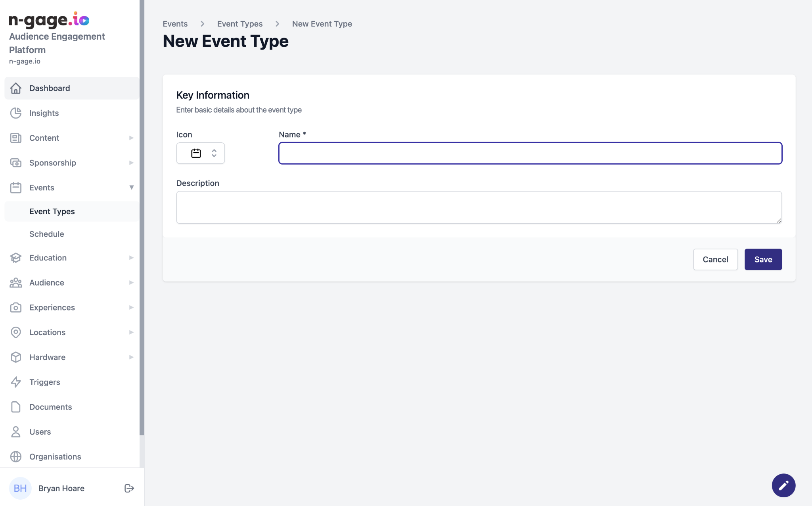
Task: Expand the Sponsorship submenu arrow
Action: pyautogui.click(x=131, y=163)
